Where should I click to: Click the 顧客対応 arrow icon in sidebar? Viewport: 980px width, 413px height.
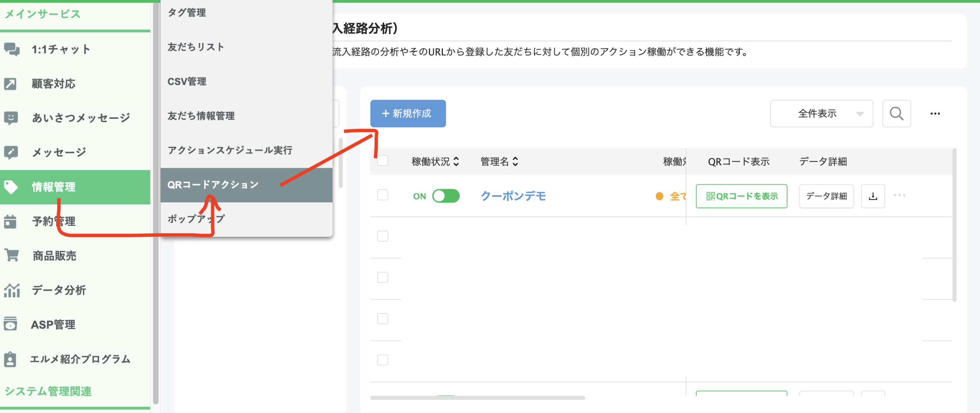(x=10, y=84)
